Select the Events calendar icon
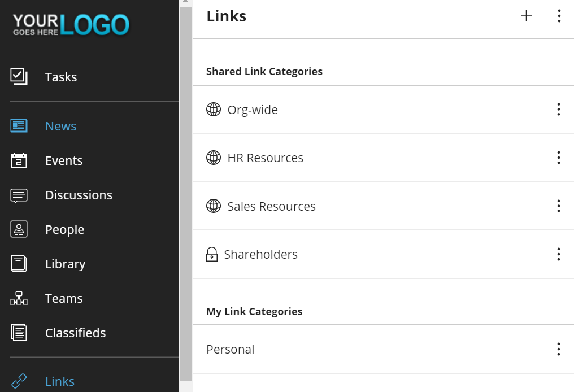The image size is (574, 392). click(19, 160)
